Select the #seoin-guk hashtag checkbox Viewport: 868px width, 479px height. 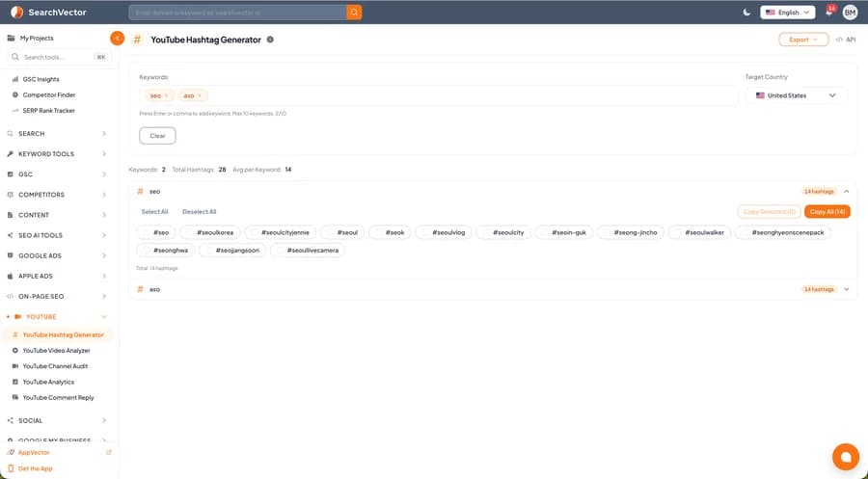point(545,233)
